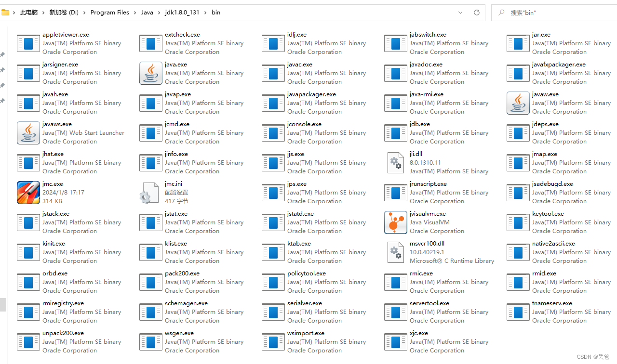Select the policytool.exe program icon
The width and height of the screenshot is (617, 364).
[273, 282]
